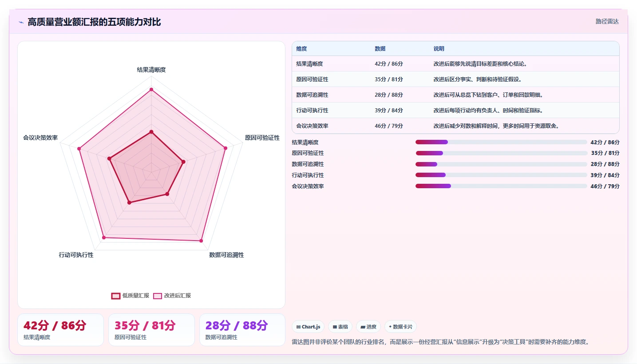637x364 pixels.
Task: Toggle the 低质量汇报 legend series
Action: pyautogui.click(x=130, y=296)
